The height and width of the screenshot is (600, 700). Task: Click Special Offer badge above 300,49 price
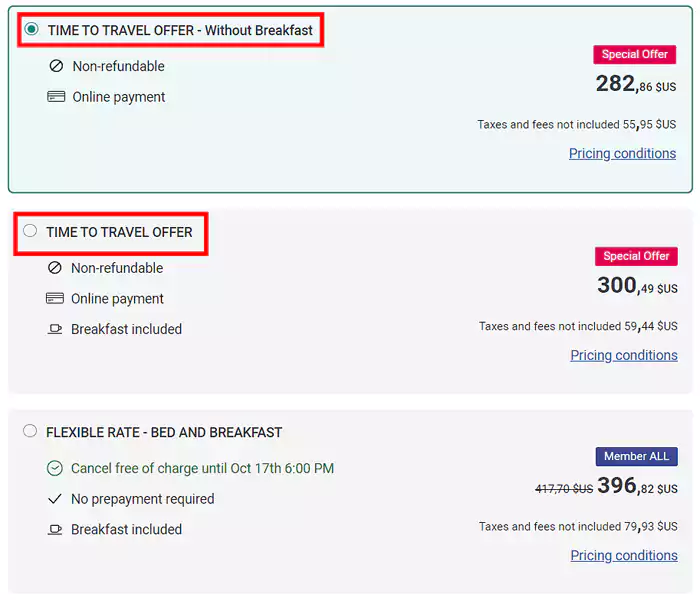point(636,256)
